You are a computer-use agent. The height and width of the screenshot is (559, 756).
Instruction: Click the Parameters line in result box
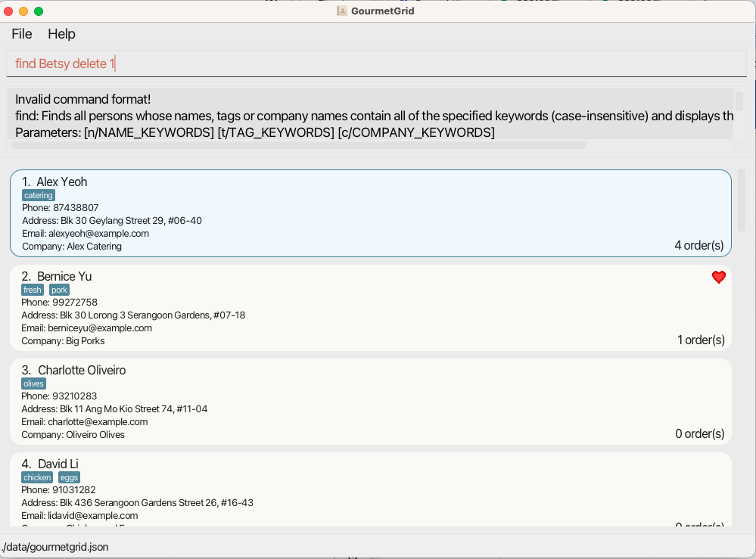coord(254,132)
